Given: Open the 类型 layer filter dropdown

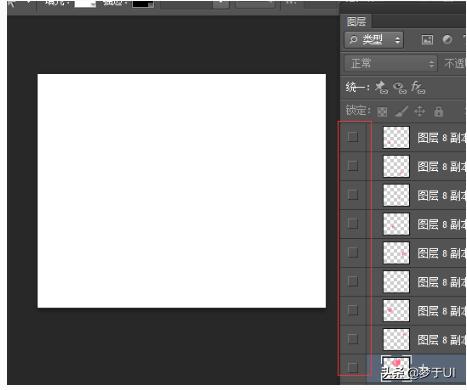Looking at the screenshot, I should click(x=374, y=40).
